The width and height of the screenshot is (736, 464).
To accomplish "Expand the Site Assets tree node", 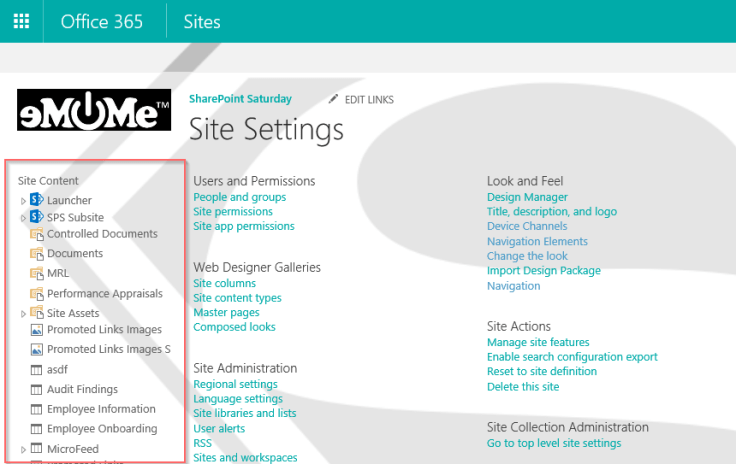I will pos(23,314).
